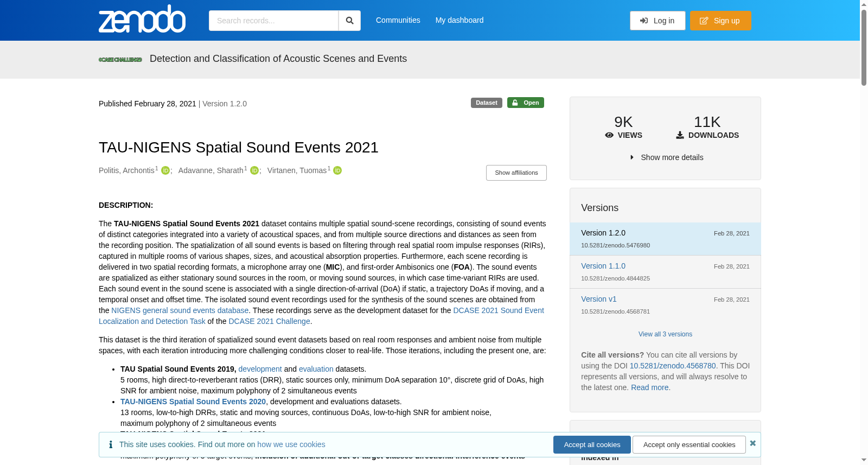Image resolution: width=868 pixels, height=465 pixels.
Task: Click the search magnifier button
Action: pyautogui.click(x=349, y=21)
